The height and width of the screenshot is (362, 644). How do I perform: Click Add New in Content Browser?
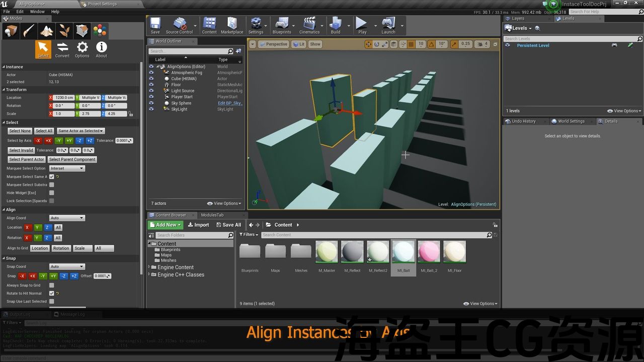pyautogui.click(x=166, y=225)
